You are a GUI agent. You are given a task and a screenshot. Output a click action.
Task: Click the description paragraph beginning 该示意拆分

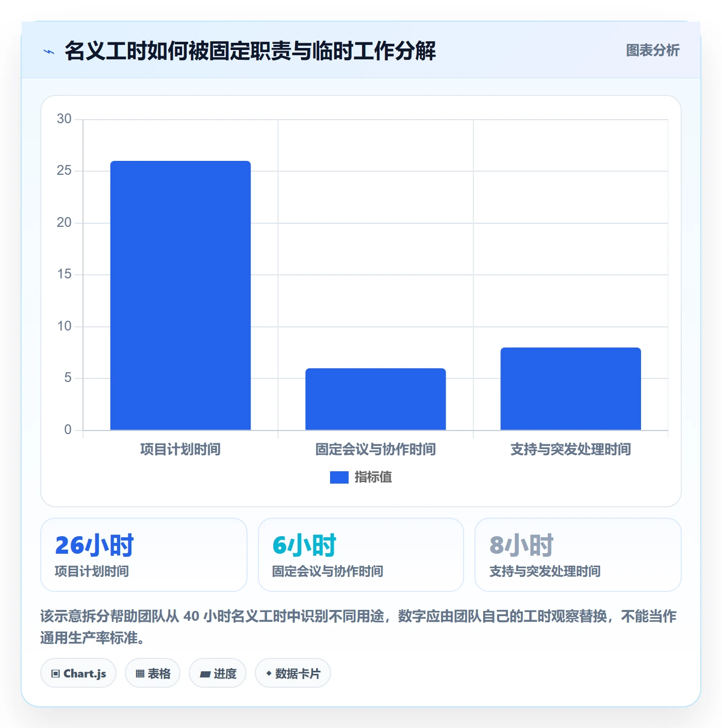(358, 627)
